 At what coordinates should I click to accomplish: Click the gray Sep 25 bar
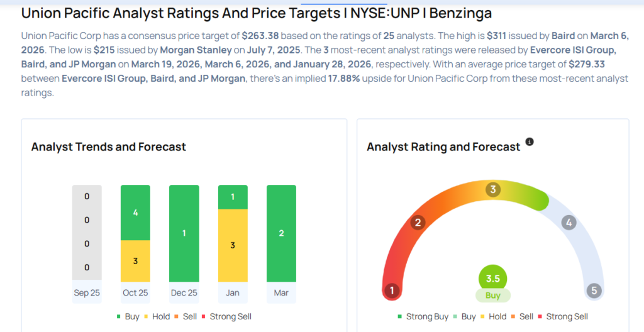87,233
